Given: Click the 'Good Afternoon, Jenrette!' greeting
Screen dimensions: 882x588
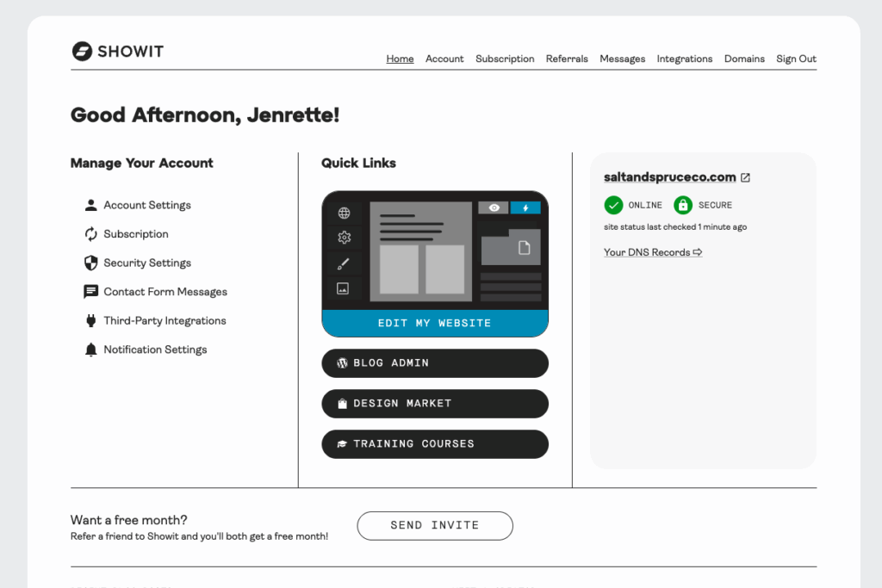Looking at the screenshot, I should [x=205, y=115].
